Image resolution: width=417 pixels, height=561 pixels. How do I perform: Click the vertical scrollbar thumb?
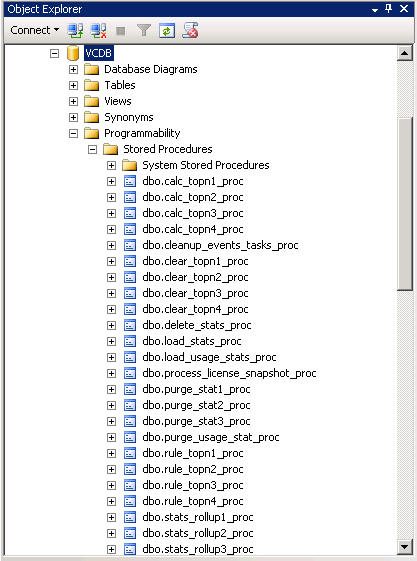[x=405, y=203]
